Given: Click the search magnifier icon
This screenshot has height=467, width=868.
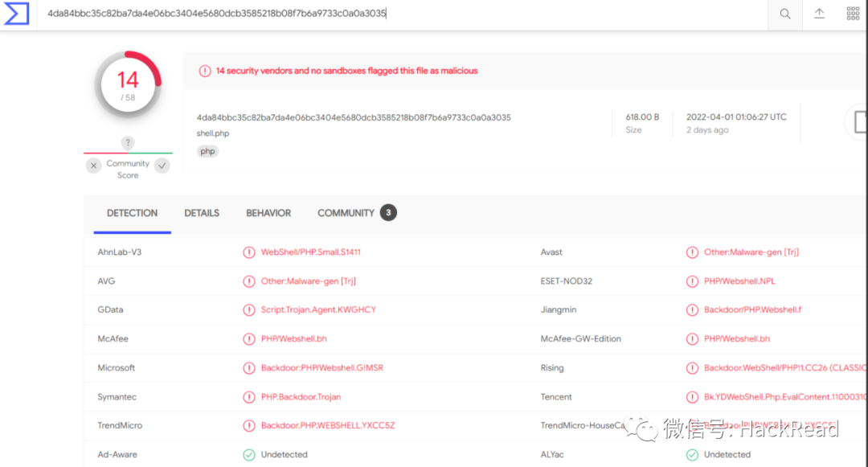Looking at the screenshot, I should pyautogui.click(x=785, y=14).
